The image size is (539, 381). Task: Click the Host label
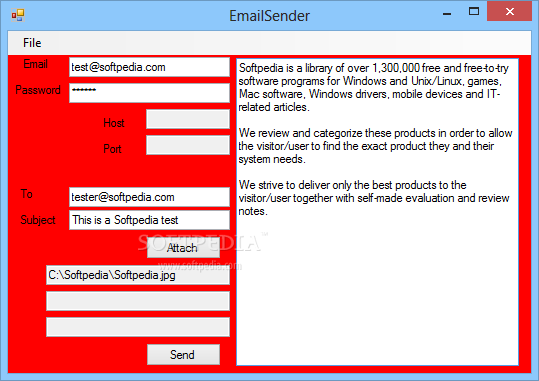114,123
